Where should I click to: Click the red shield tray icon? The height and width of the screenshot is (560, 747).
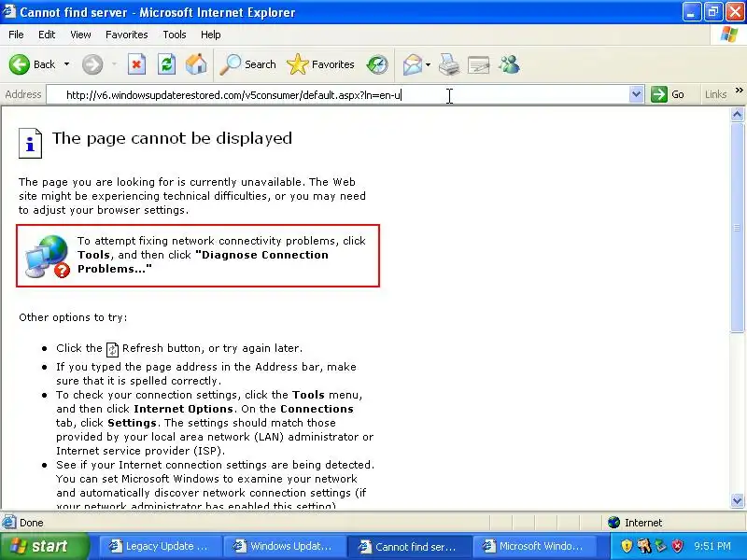coord(677,546)
